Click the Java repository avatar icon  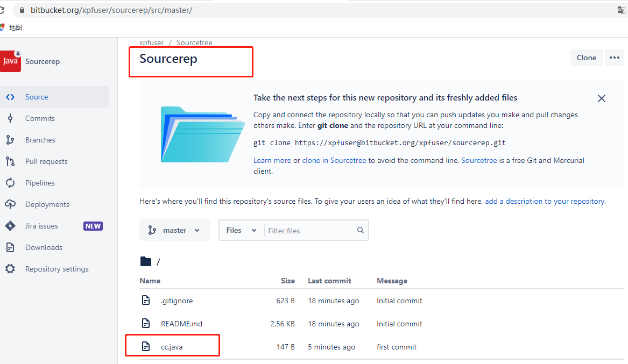point(10,61)
